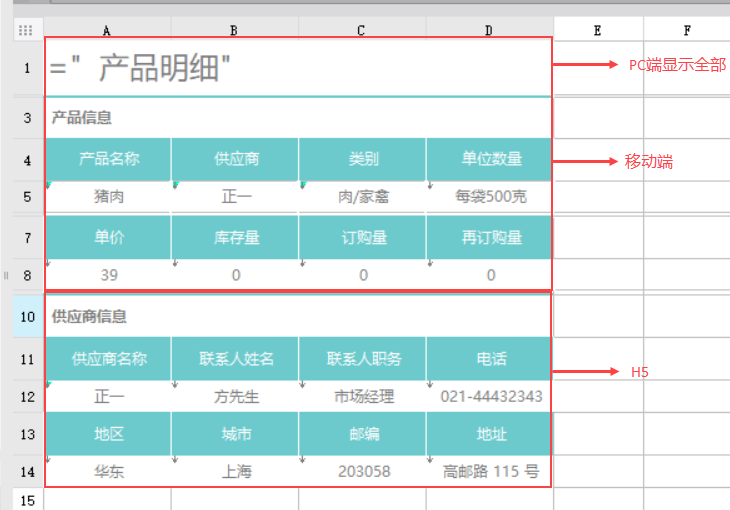Click the 订购量 header cell
The width and height of the screenshot is (730, 510).
coord(362,238)
